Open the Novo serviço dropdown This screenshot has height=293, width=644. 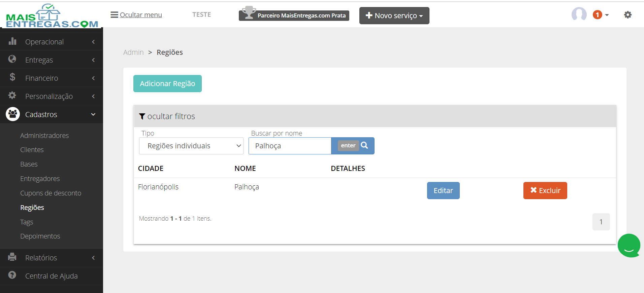(394, 15)
